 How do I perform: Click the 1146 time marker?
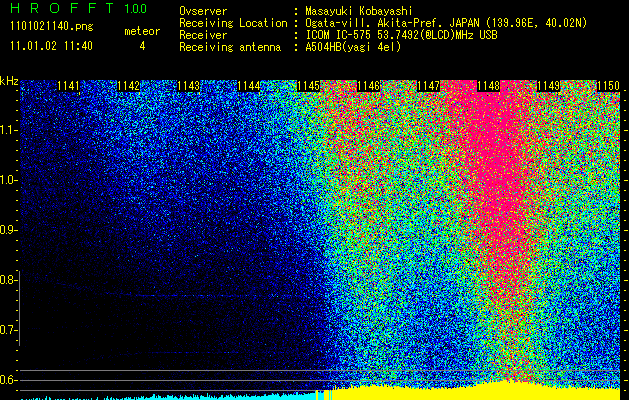(x=369, y=86)
